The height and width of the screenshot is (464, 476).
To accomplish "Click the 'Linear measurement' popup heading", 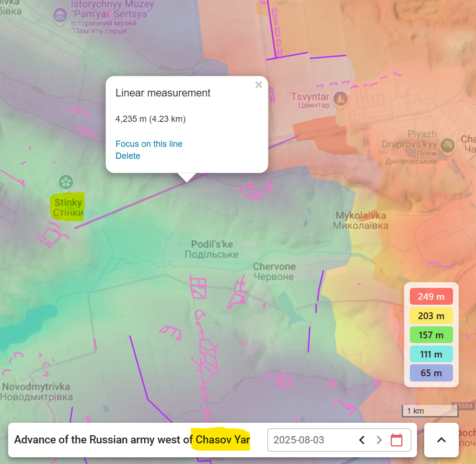I will click(x=163, y=93).
